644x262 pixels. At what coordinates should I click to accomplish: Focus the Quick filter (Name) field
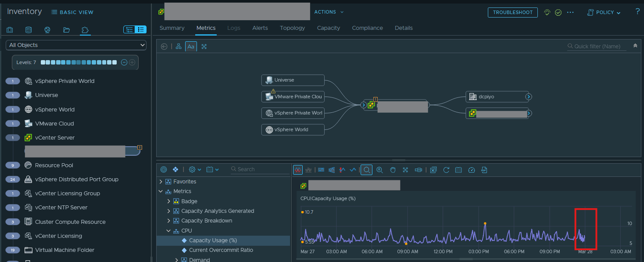597,46
